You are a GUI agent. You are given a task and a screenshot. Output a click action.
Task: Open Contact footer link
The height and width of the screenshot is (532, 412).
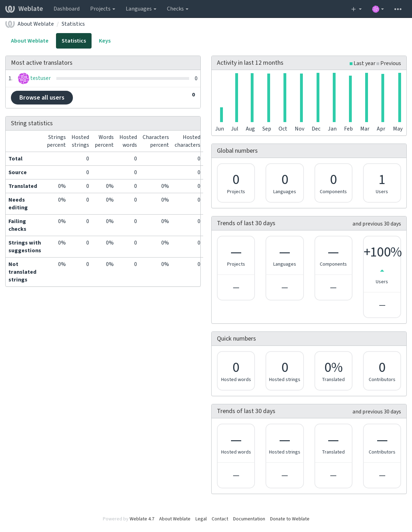coord(220,519)
